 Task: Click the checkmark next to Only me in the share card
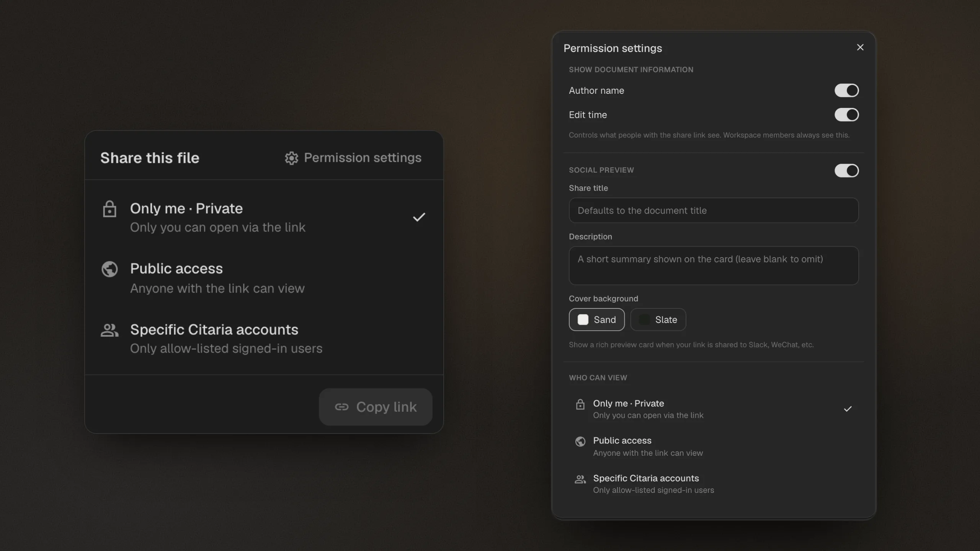[419, 217]
